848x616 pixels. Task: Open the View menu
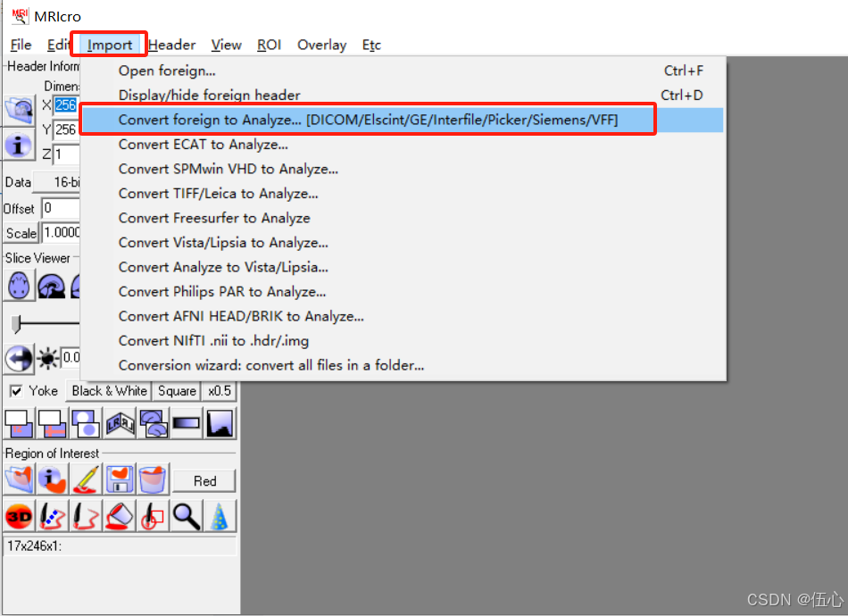tap(226, 45)
